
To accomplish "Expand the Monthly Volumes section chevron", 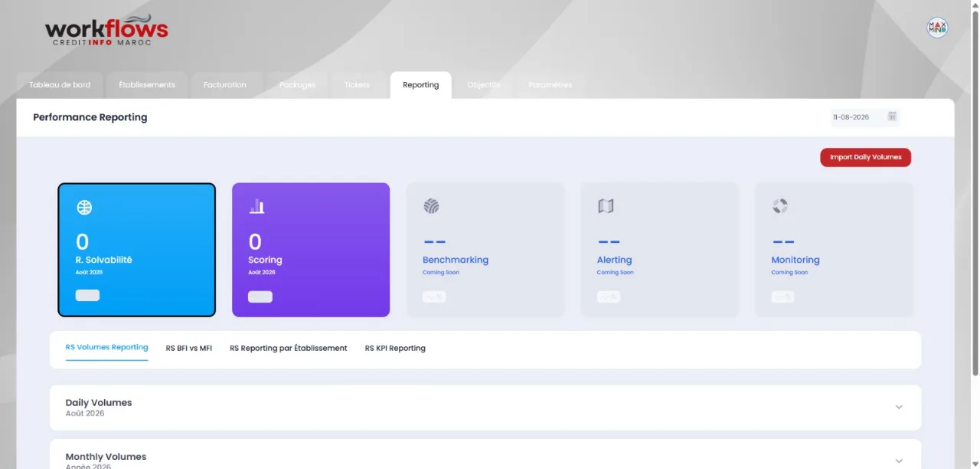I will (x=899, y=461).
